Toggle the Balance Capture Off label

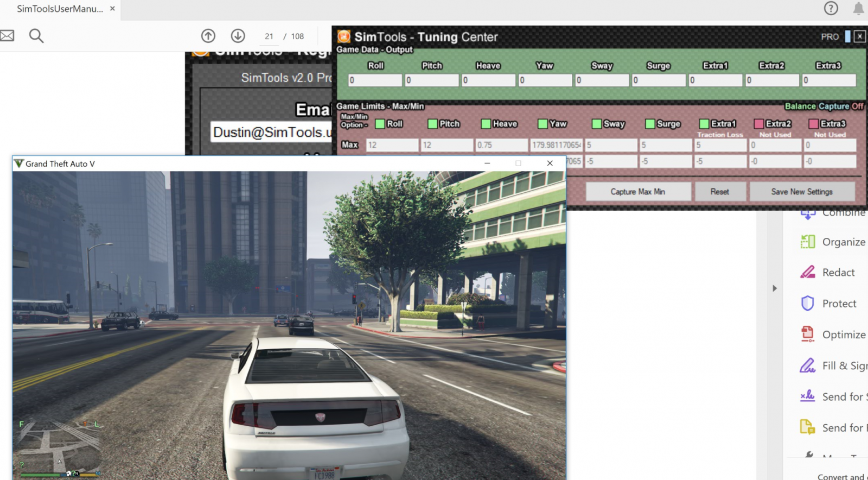pyautogui.click(x=824, y=106)
